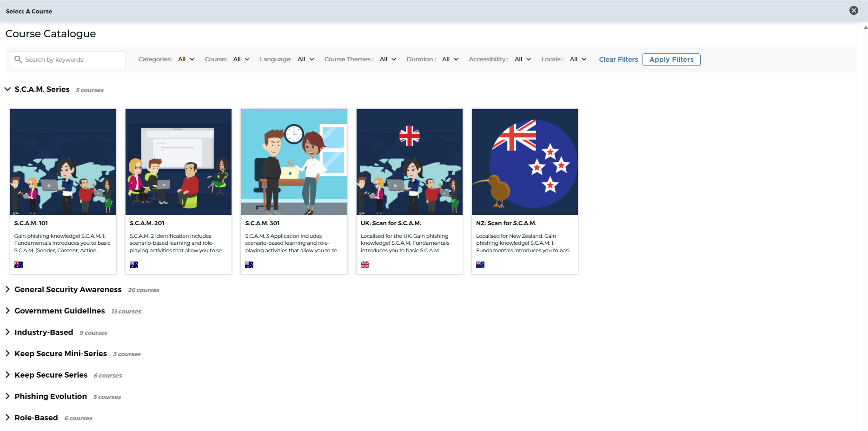This screenshot has height=431, width=868.
Task: Click the S.C.A.M. 201 description text
Action: pyautogui.click(x=178, y=243)
